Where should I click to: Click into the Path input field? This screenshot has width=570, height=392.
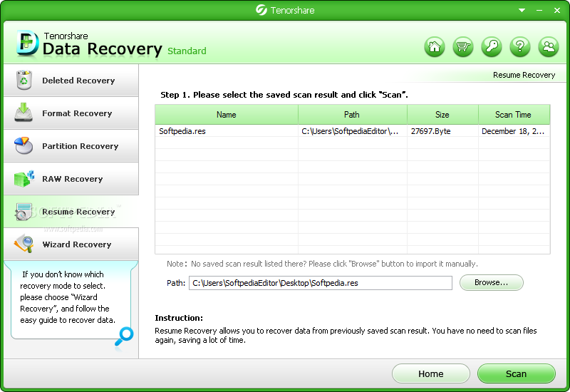[x=320, y=283]
